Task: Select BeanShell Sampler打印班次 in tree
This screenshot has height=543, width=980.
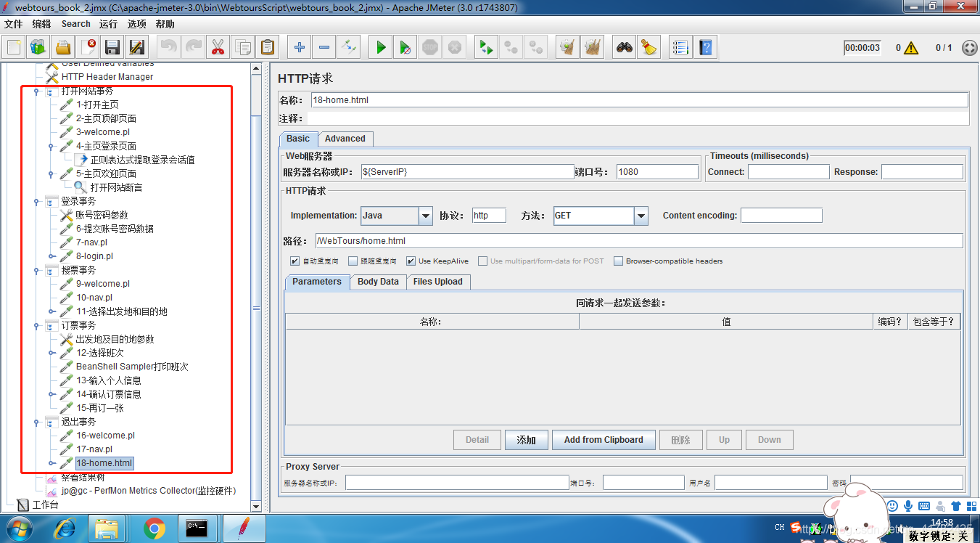Action: click(132, 367)
